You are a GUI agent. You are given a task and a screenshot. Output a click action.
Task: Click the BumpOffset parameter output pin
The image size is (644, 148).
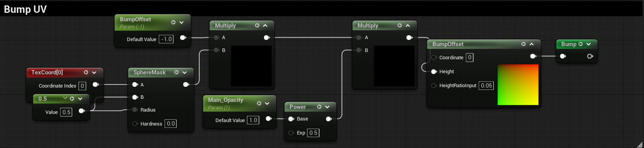tap(183, 38)
